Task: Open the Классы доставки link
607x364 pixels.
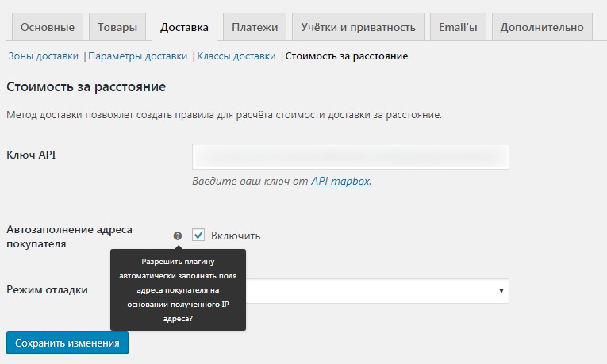Action: pyautogui.click(x=236, y=56)
